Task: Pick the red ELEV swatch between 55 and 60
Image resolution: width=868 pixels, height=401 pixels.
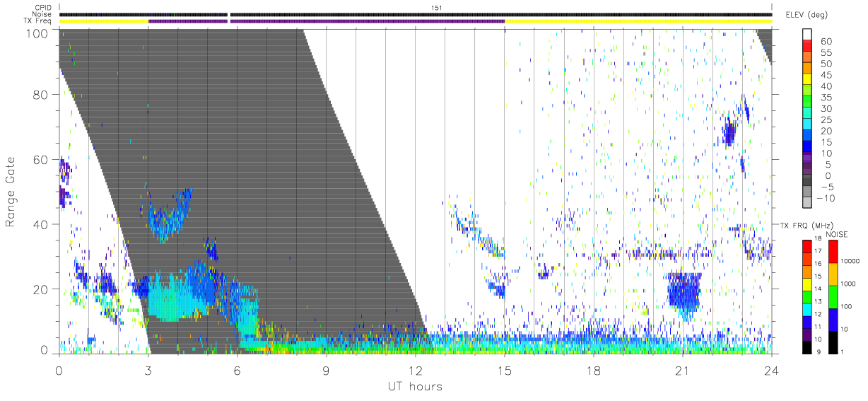Action: tap(807, 47)
